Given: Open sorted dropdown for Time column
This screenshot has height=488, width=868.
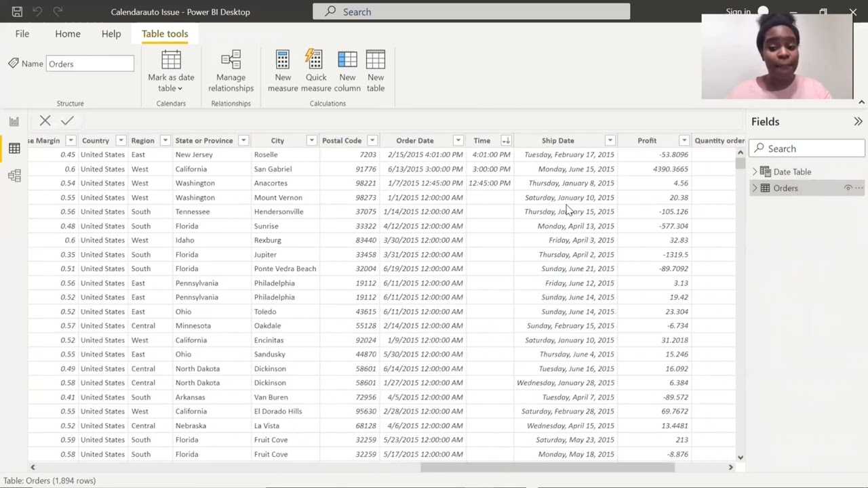Looking at the screenshot, I should tap(506, 140).
